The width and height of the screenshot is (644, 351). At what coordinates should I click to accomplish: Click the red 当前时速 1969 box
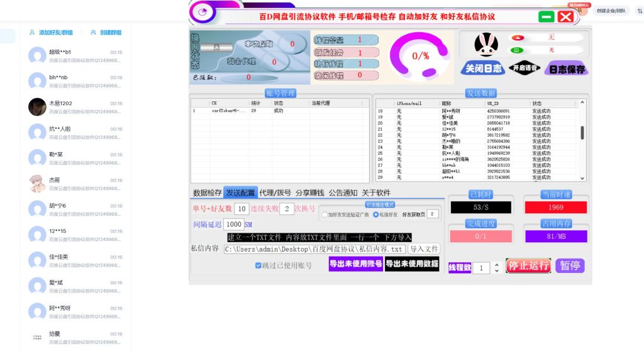point(556,207)
